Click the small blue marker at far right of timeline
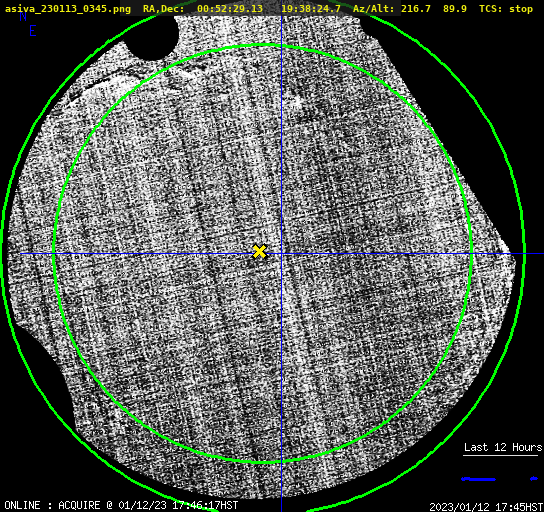The width and height of the screenshot is (544, 512). 534,479
